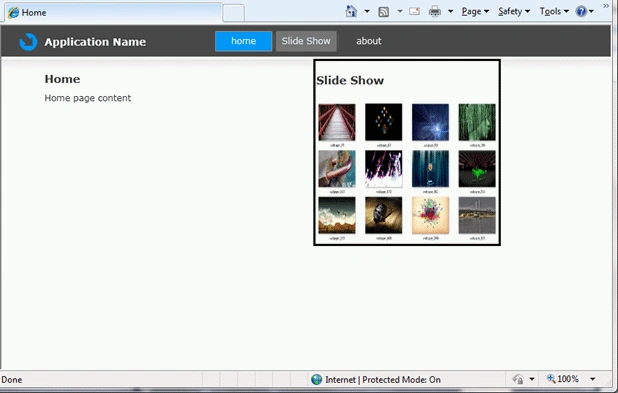Open the Tools menu
This screenshot has height=393, width=618.
(554, 11)
